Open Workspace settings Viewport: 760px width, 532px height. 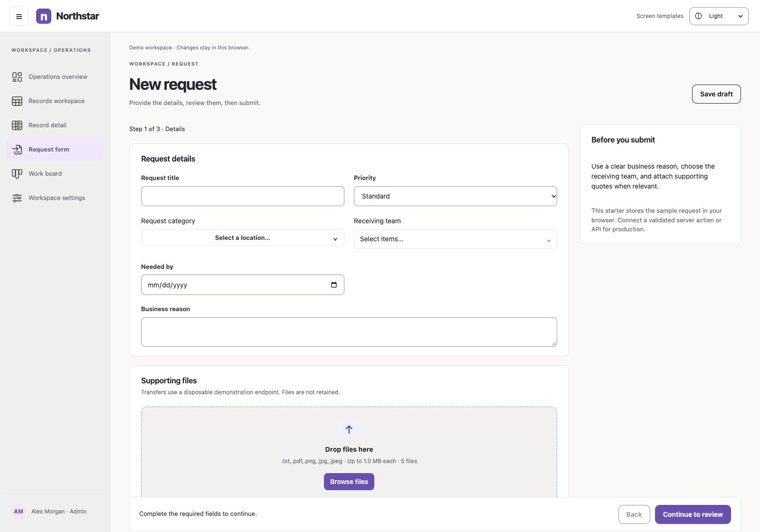55,198
